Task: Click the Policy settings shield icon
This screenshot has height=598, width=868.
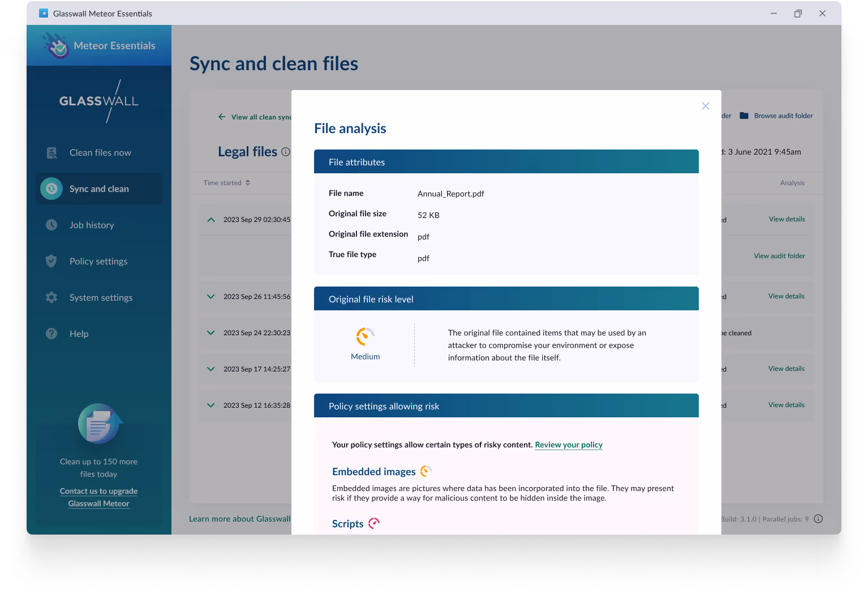Action: (51, 261)
